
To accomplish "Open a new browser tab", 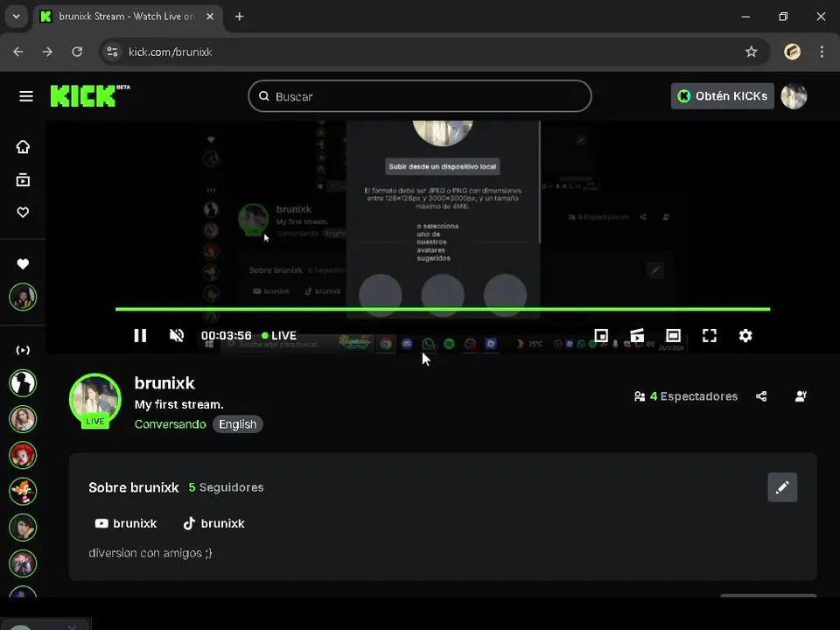I will click(x=240, y=17).
